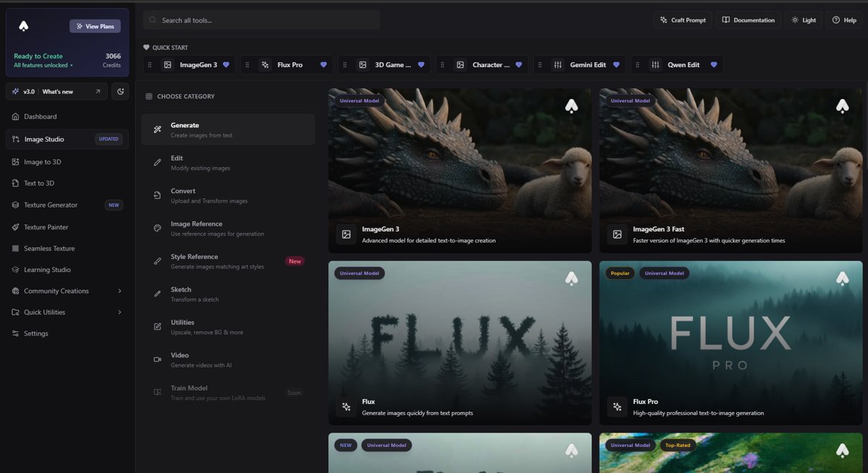Image resolution: width=868 pixels, height=473 pixels.
Task: Toggle the heart on Character shortcut
Action: (519, 65)
